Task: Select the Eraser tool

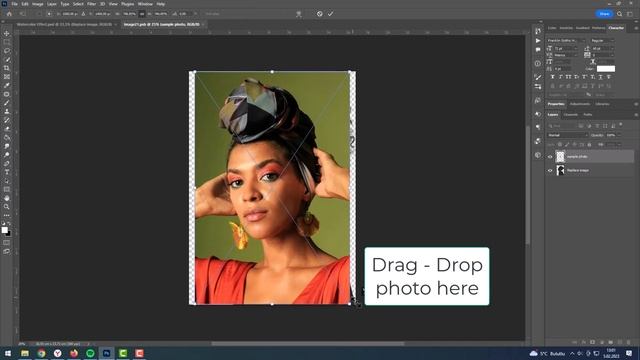Action: [7, 129]
